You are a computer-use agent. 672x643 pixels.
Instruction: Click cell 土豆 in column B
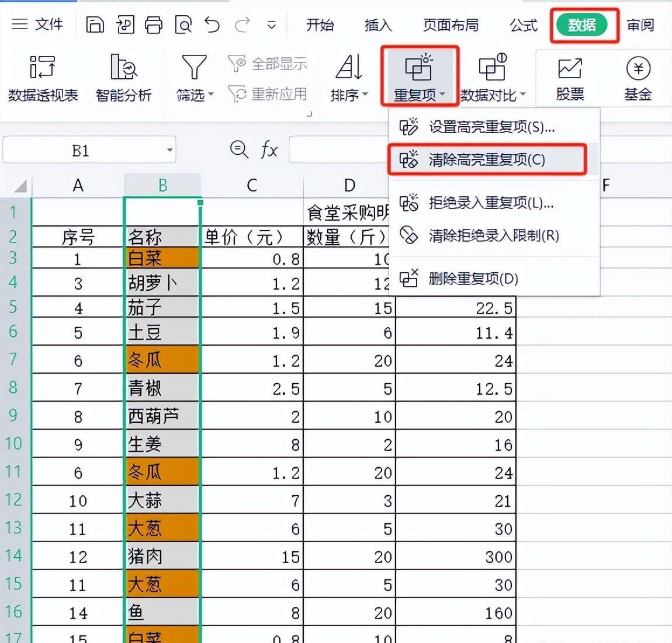click(162, 332)
